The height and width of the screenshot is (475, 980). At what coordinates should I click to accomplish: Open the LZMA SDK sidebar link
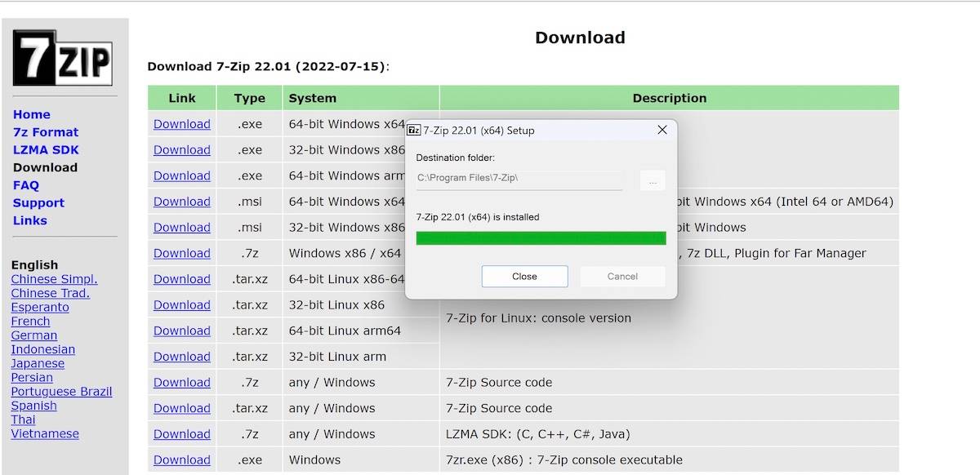[x=46, y=150]
